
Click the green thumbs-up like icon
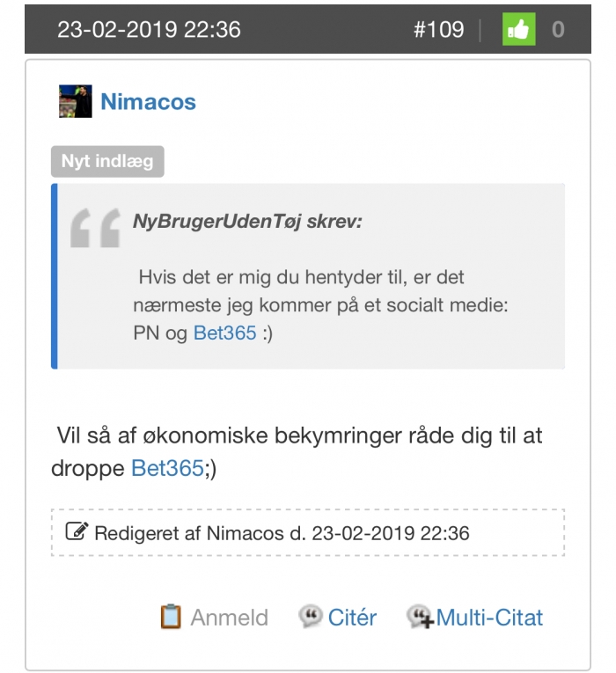tap(519, 30)
